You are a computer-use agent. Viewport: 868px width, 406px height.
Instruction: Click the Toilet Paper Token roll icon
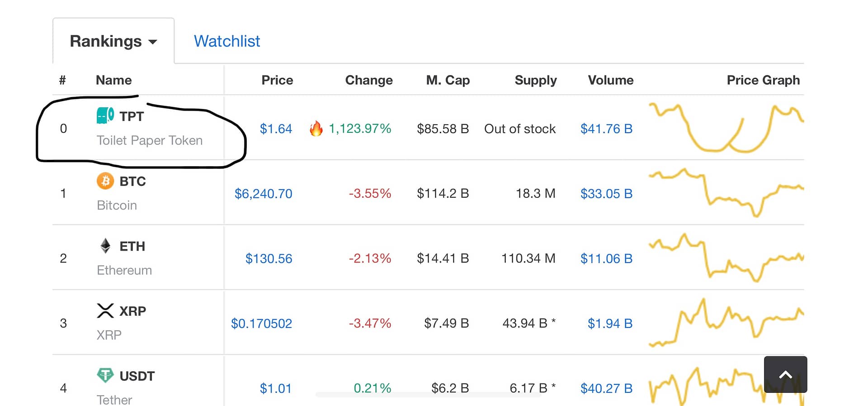point(105,116)
